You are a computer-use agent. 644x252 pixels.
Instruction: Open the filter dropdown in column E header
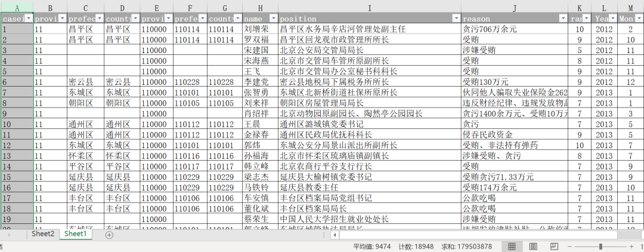[x=168, y=19]
